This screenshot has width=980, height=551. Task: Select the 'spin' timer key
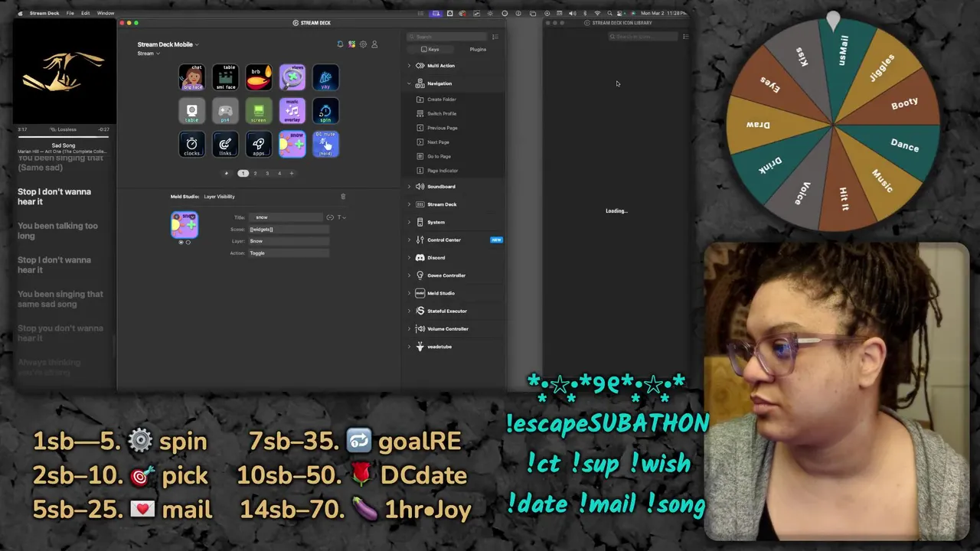pos(325,111)
